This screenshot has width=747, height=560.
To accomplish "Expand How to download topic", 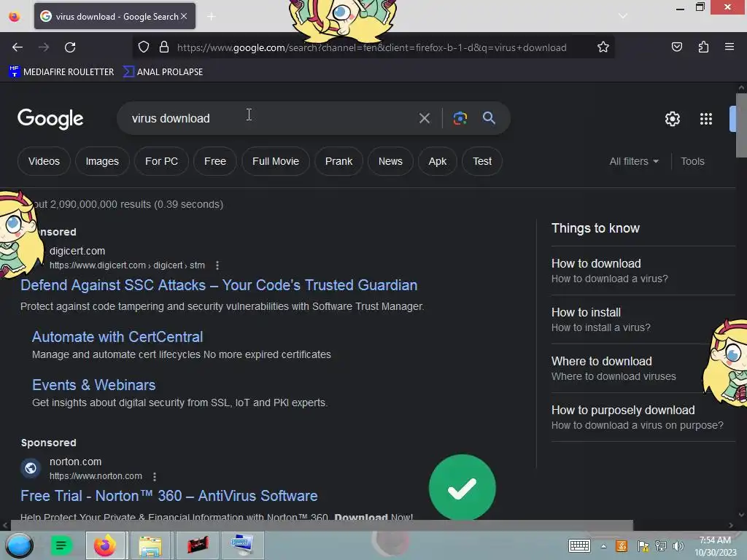I will click(643, 271).
